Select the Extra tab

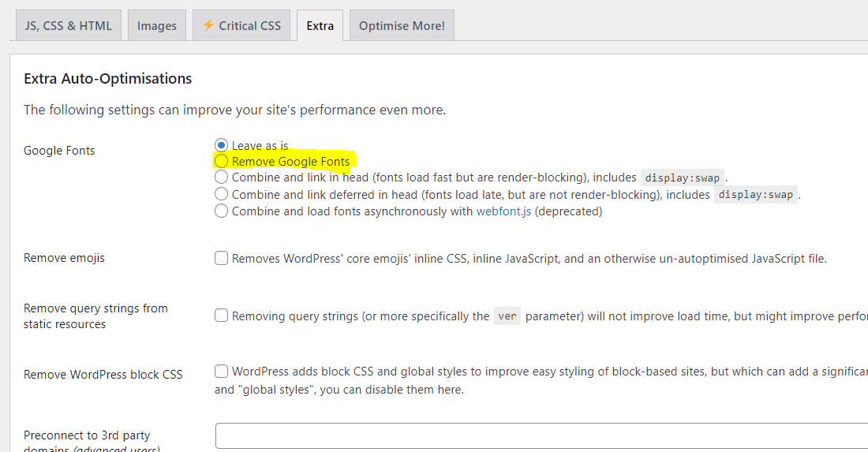click(x=320, y=25)
